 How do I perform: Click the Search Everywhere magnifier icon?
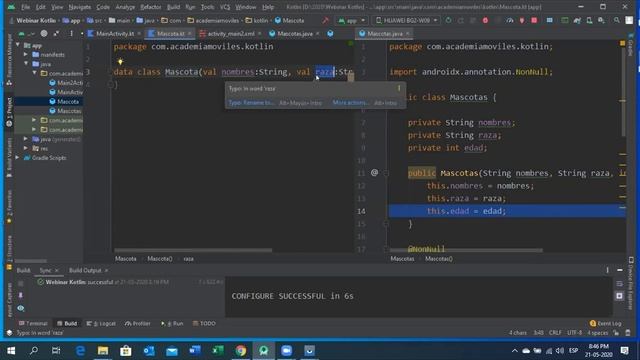pos(617,20)
